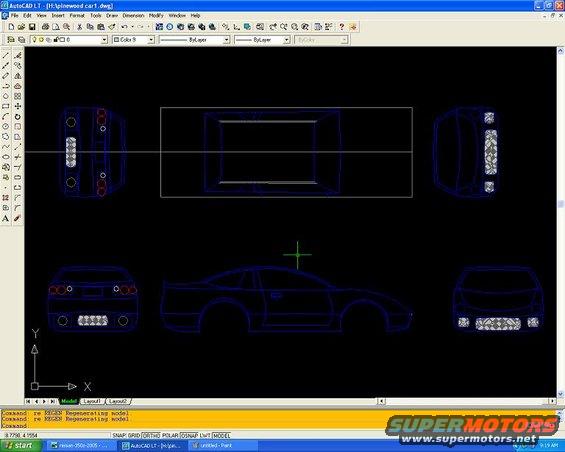Open a file with the Open icon
Screen dimensions: 565x452
tap(21, 27)
